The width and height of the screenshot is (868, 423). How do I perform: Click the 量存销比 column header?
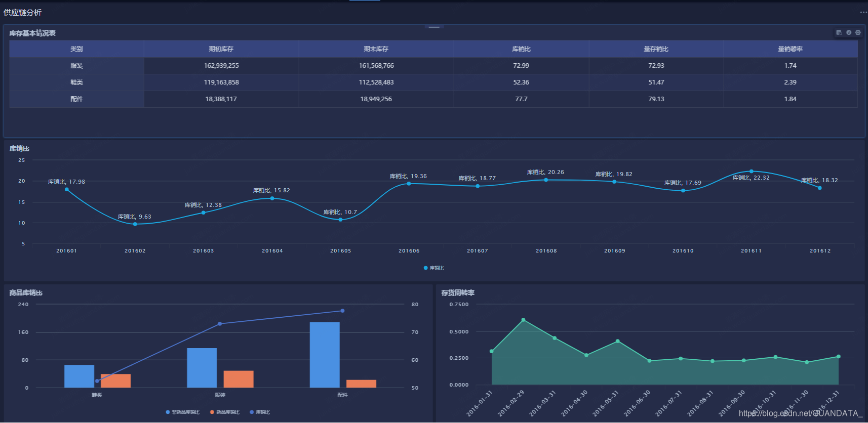point(656,49)
